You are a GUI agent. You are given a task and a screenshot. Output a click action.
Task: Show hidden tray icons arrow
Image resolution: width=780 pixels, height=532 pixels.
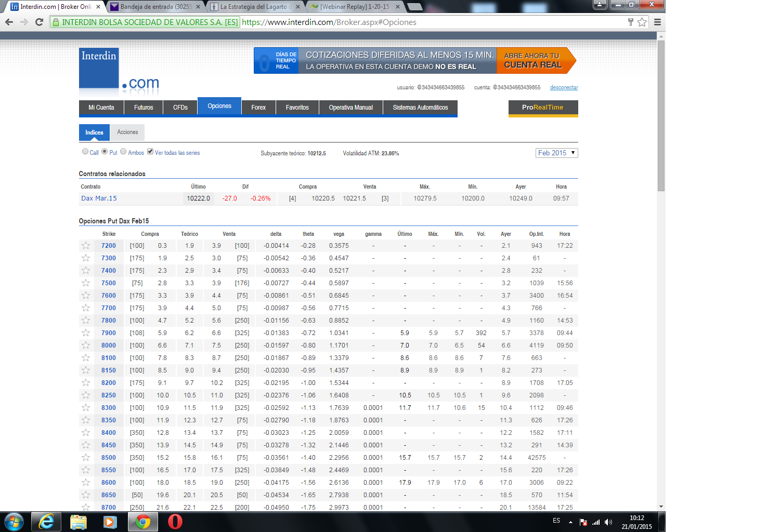[x=570, y=522]
